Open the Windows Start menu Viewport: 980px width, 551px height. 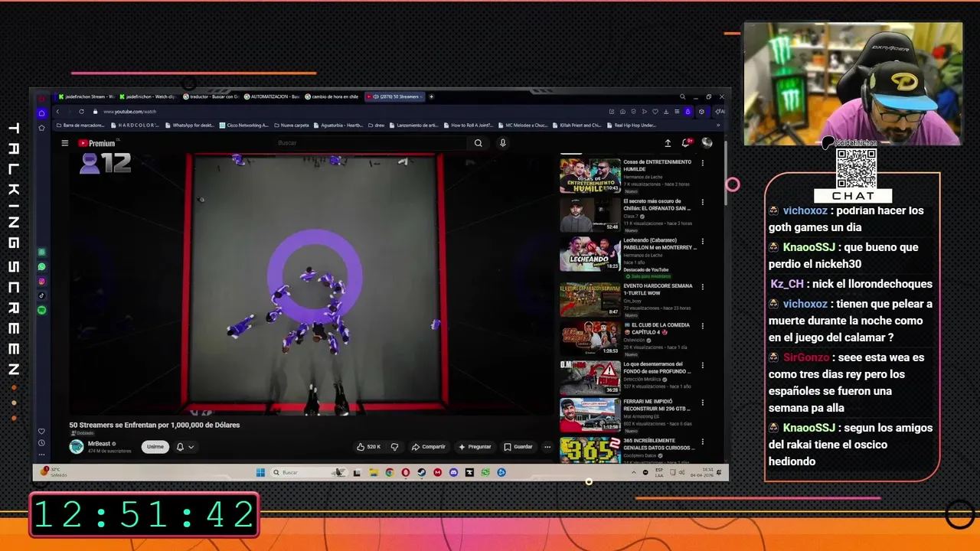tap(260, 472)
